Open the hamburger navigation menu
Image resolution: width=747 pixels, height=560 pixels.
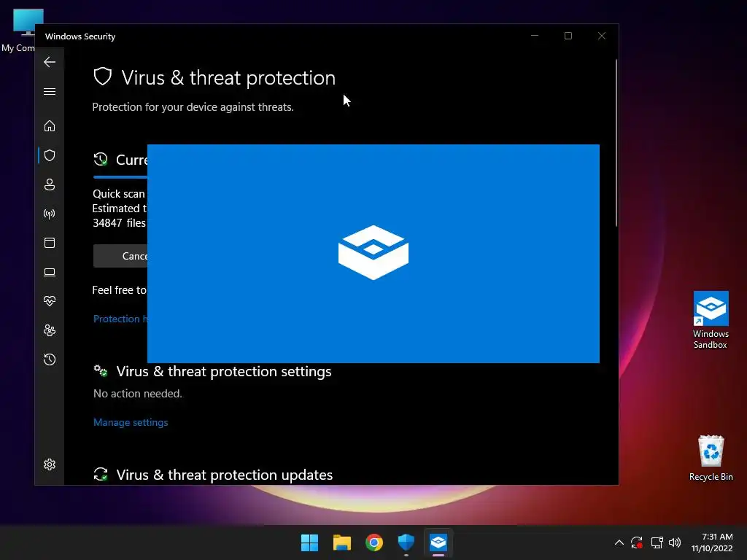[x=50, y=91]
